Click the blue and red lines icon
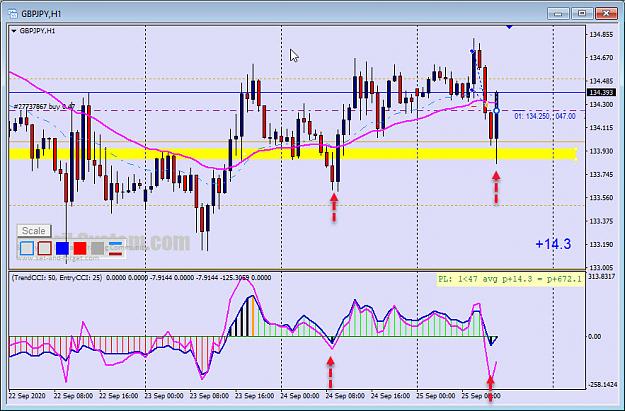The width and height of the screenshot is (625, 411). click(116, 248)
